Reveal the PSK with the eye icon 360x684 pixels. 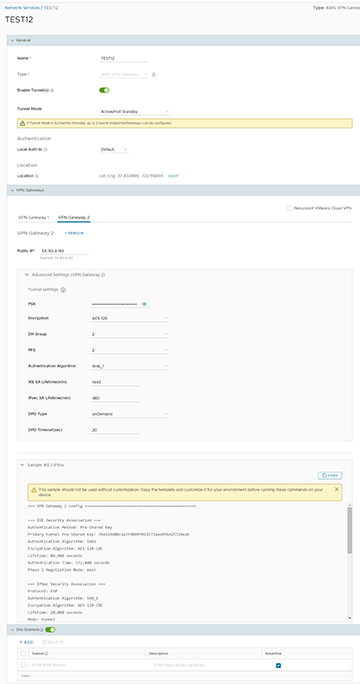click(x=144, y=304)
